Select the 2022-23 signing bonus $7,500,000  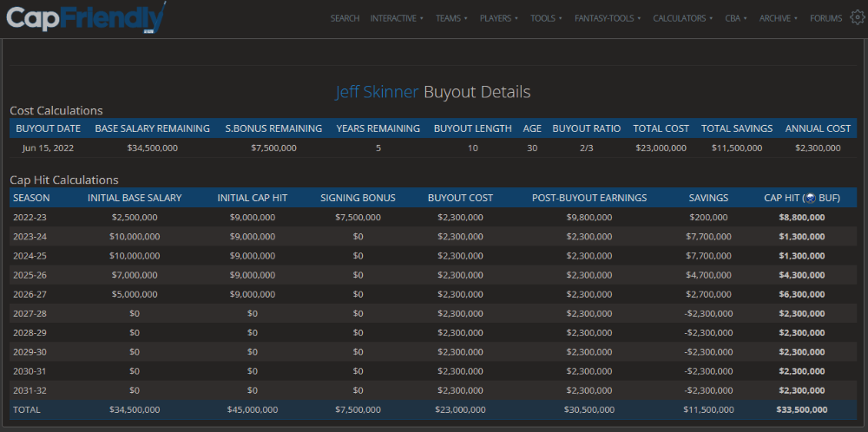tap(358, 218)
